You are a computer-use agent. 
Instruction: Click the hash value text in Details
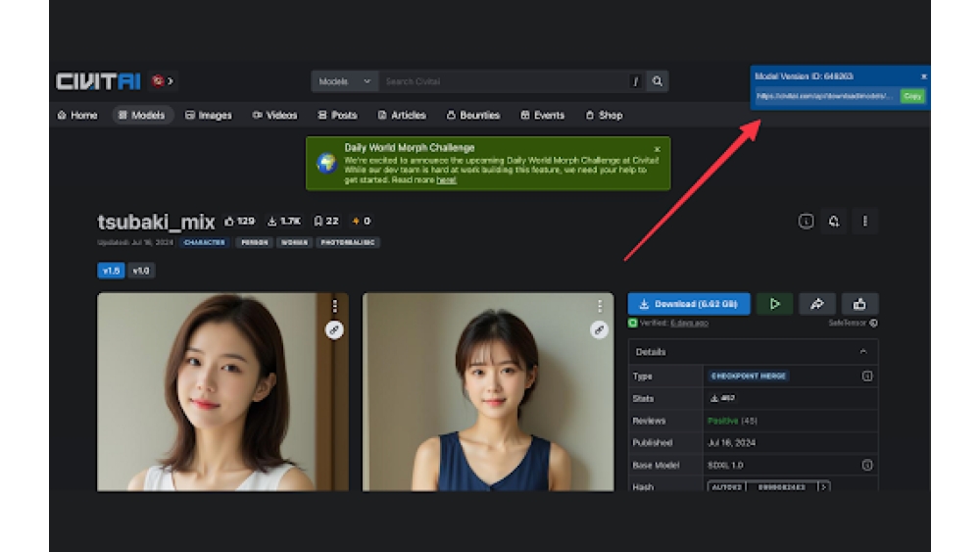coord(781,487)
